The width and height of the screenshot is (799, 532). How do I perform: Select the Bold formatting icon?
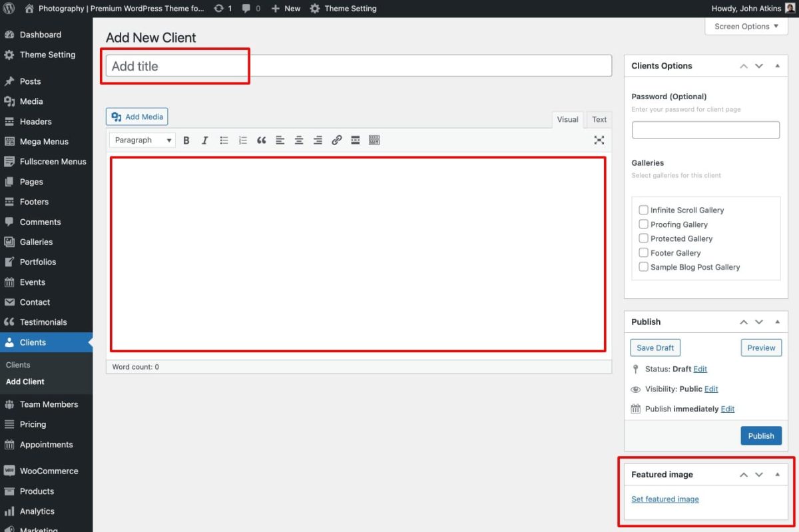(186, 140)
